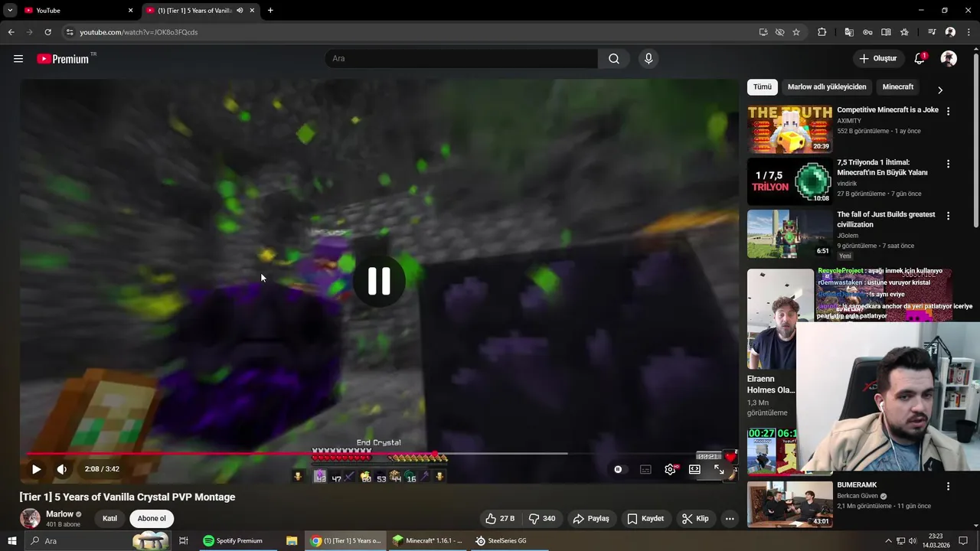
Task: Focus the Ara search field
Action: point(462,59)
